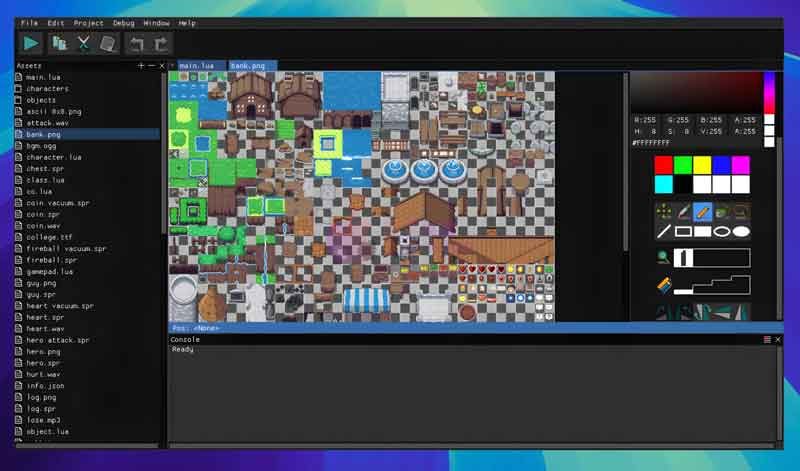The height and width of the screenshot is (471, 800).
Task: Choose the outlined rectangle tool
Action: (683, 232)
